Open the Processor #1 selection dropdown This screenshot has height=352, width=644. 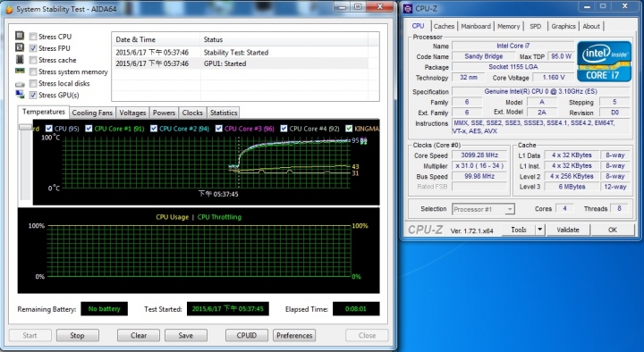tap(509, 209)
